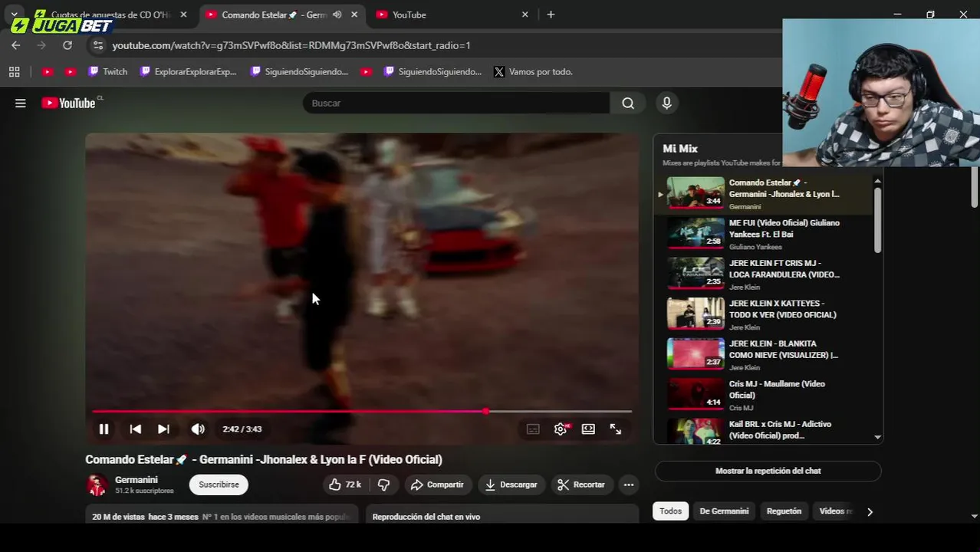980x552 pixels.
Task: Play Cris MJ Maullame playlist item
Action: [x=763, y=394]
